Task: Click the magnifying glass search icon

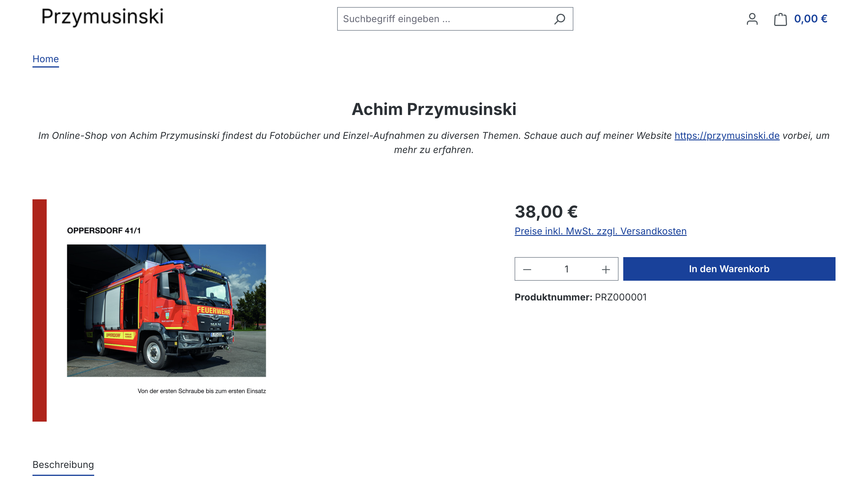Action: point(559,19)
